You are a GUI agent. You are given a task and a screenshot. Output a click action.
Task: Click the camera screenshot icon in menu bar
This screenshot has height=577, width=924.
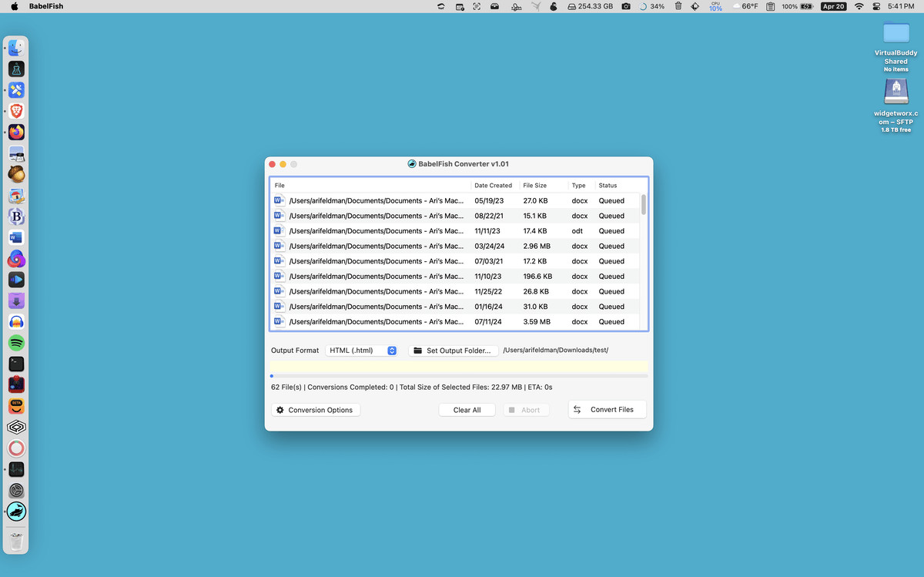point(626,6)
